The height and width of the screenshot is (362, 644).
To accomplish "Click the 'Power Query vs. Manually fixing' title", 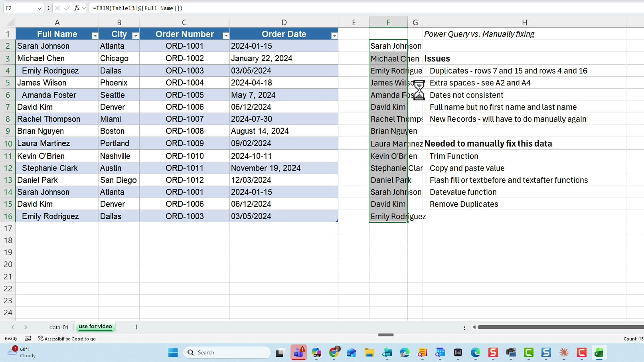I will (479, 34).
